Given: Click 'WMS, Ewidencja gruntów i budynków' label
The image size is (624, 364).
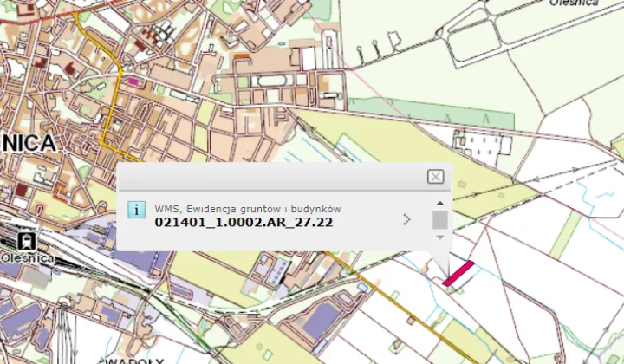Looking at the screenshot, I should click(x=248, y=209).
